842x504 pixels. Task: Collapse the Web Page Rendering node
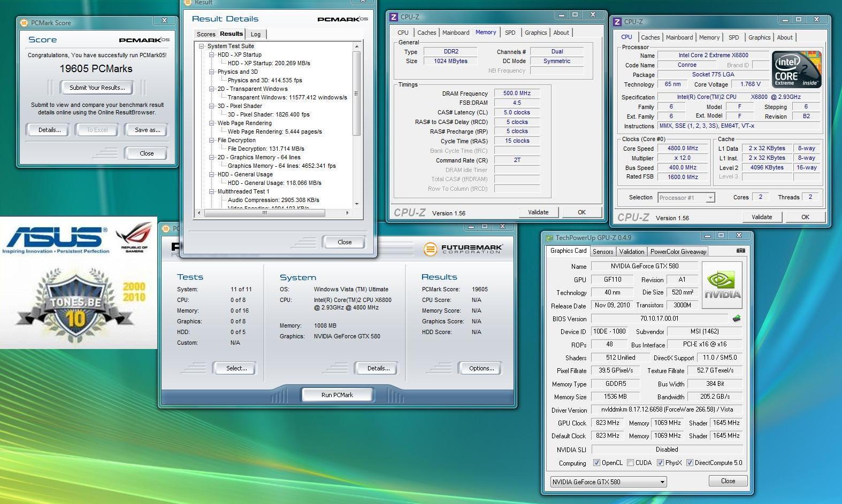tap(212, 123)
